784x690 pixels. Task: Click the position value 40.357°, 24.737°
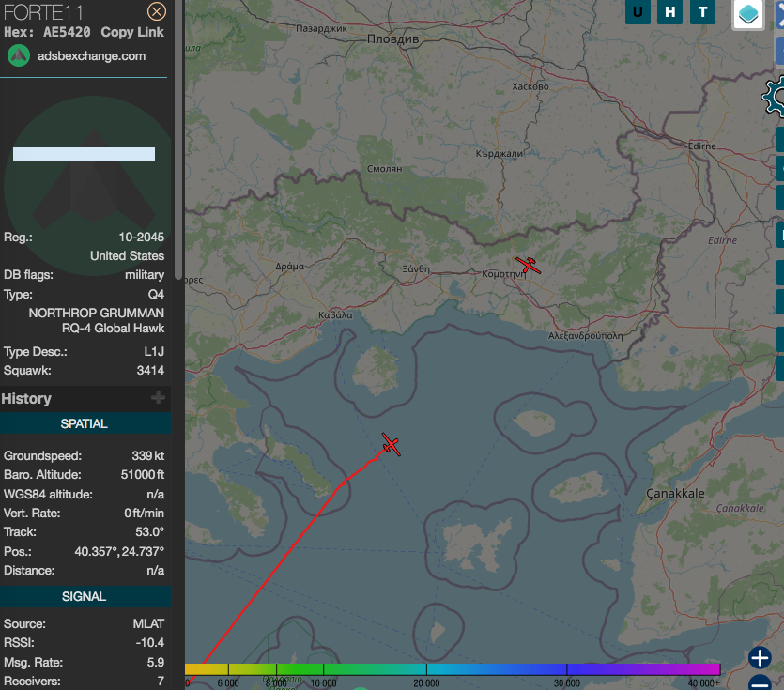pyautogui.click(x=119, y=551)
